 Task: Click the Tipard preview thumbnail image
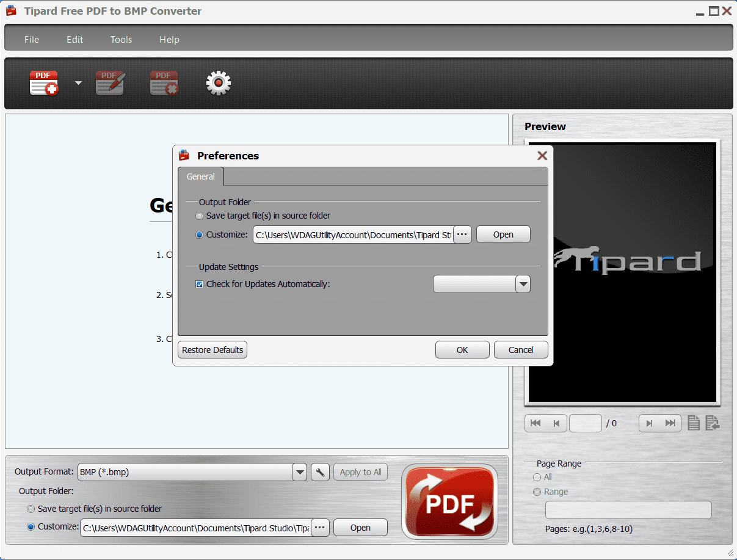[x=622, y=272]
